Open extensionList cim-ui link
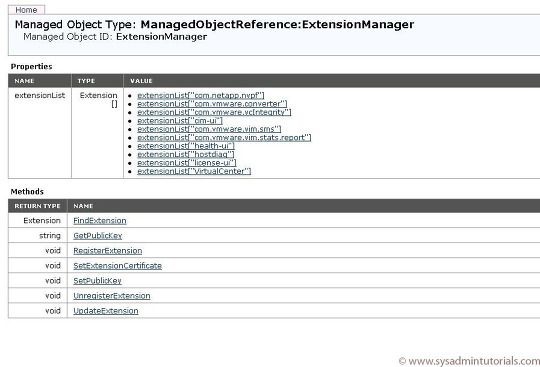This screenshot has height=367, width=540. (180, 120)
